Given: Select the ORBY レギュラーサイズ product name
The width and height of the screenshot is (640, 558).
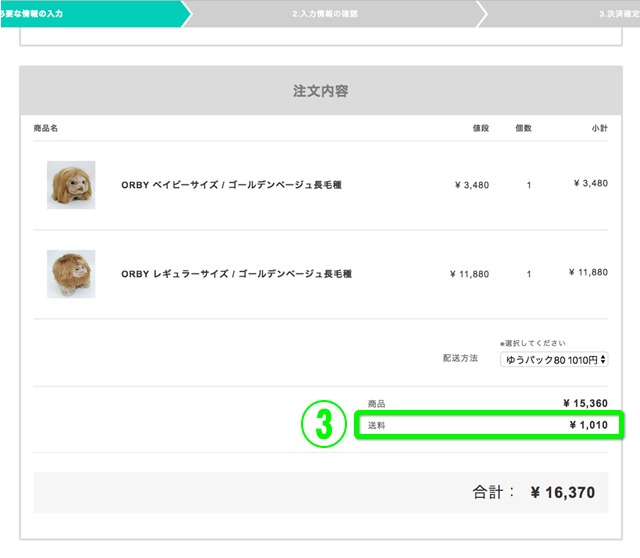Looking at the screenshot, I should [x=236, y=274].
